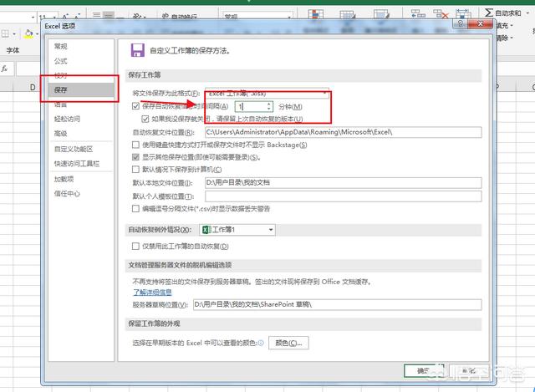Click the 确定 button
The width and height of the screenshot is (535, 392).
[424, 370]
